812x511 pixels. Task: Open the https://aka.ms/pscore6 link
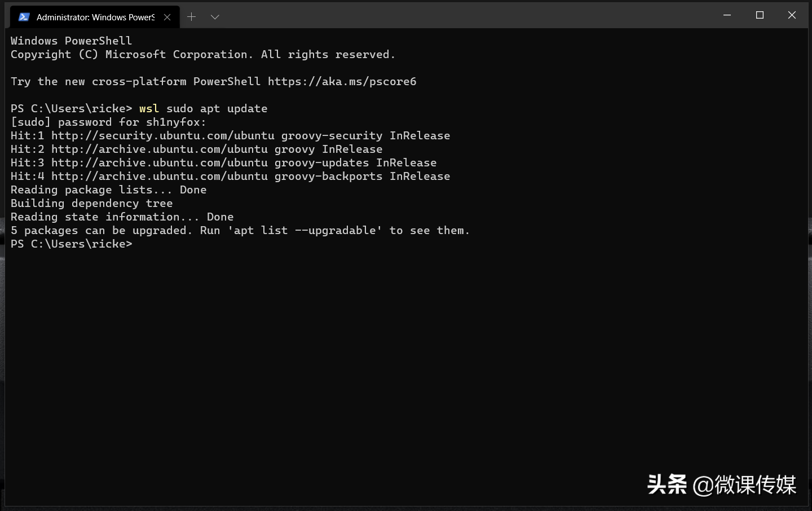click(342, 82)
